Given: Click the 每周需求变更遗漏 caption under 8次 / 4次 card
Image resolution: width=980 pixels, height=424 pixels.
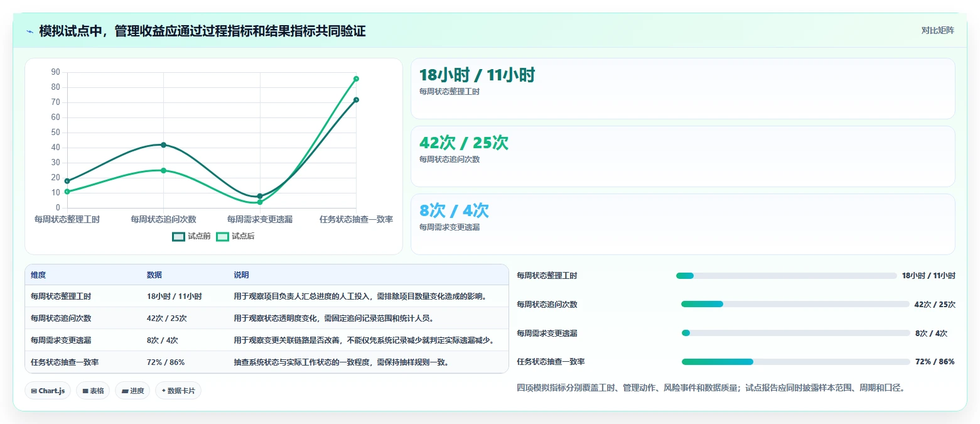Looking at the screenshot, I should [450, 227].
